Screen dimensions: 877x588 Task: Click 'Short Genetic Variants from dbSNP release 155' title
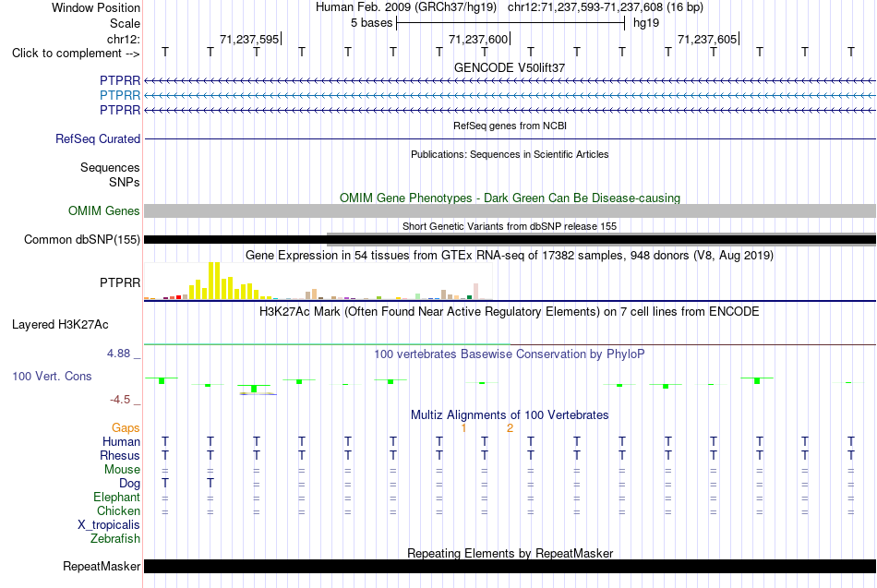(x=510, y=226)
